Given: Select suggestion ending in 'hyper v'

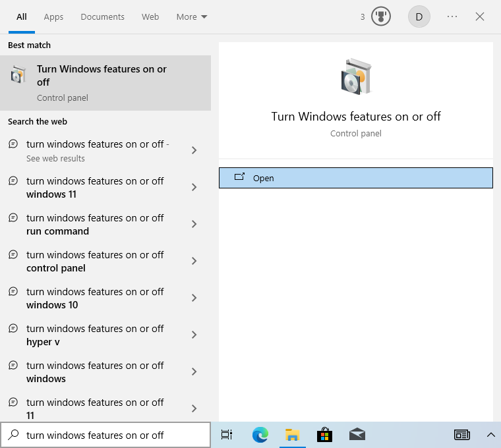Looking at the screenshot, I should pos(105,335).
